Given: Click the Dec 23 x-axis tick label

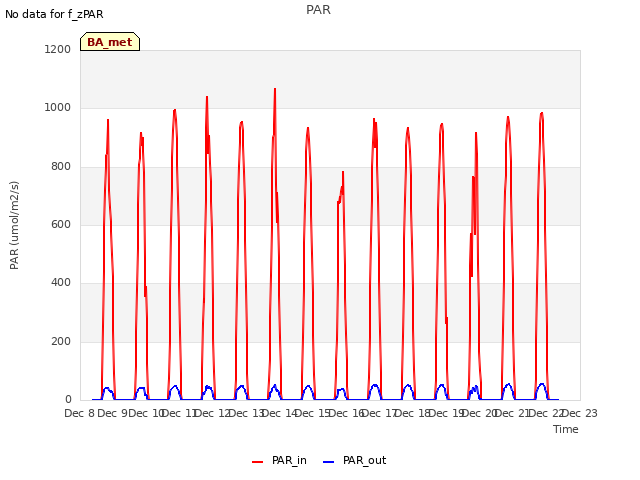Looking at the screenshot, I should [x=580, y=413].
